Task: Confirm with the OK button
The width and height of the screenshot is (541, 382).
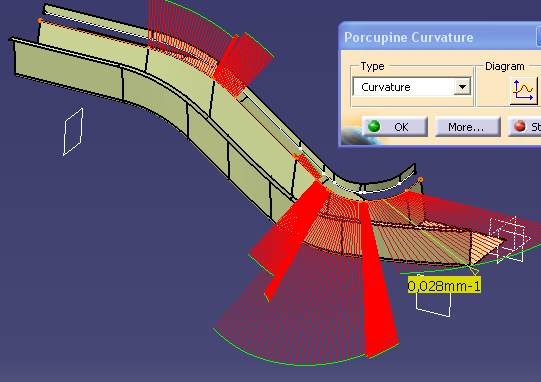Action: click(395, 127)
